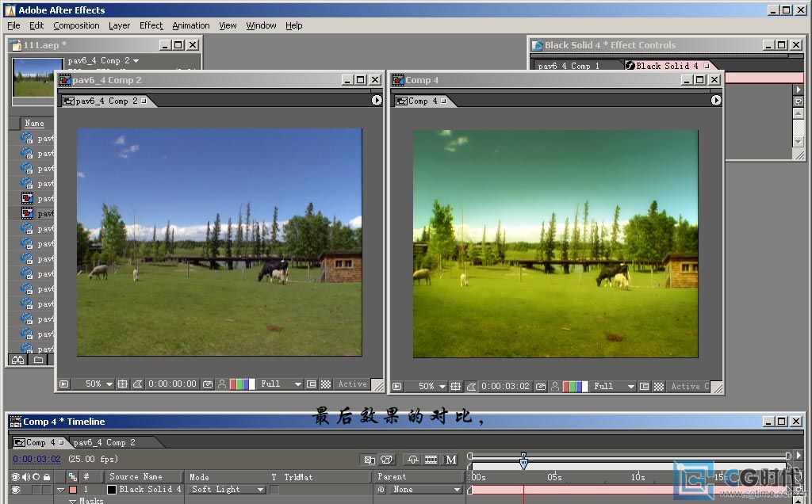
Task: Open the 50% zoom dropdown in pav6_4 Comp 2
Action: pyautogui.click(x=99, y=384)
